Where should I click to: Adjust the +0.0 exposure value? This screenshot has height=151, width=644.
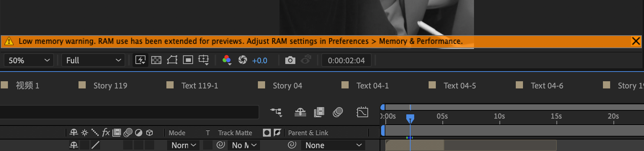pos(260,60)
